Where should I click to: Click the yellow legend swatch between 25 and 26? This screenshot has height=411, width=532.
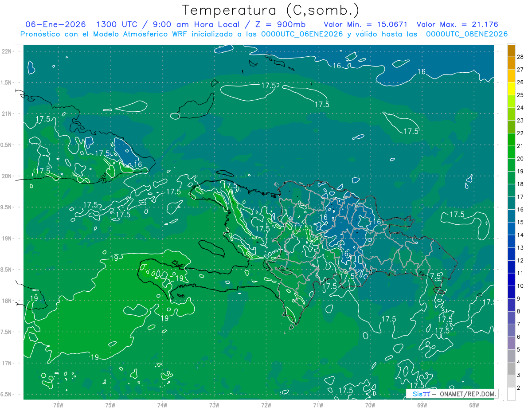511,88
